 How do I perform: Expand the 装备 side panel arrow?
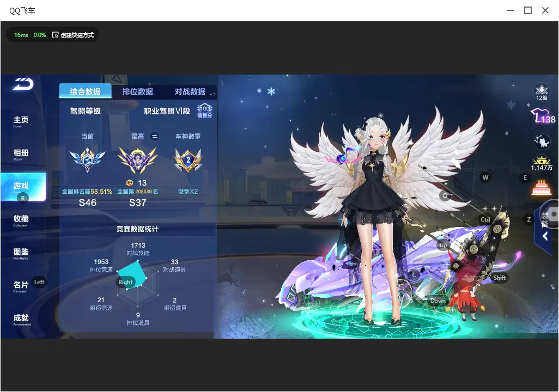545,236
